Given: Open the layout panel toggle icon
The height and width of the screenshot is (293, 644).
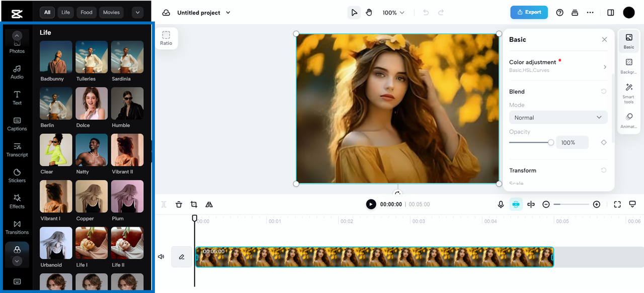Looking at the screenshot, I should click(x=611, y=13).
